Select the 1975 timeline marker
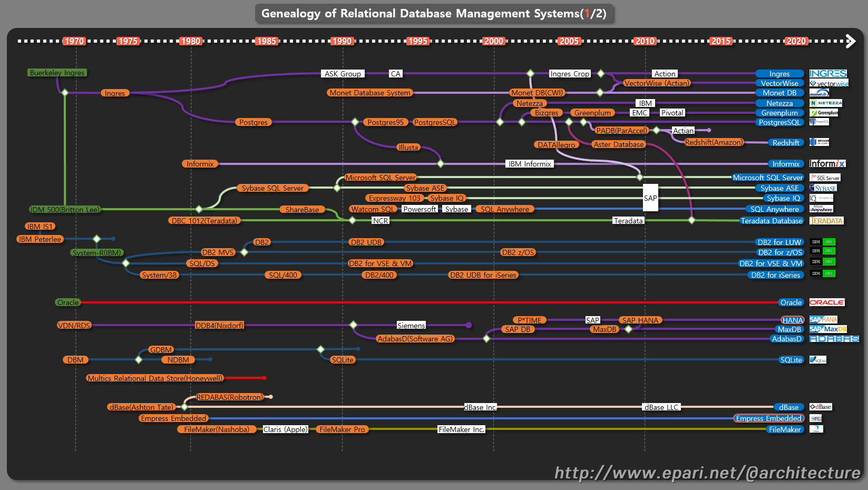Viewport: 868px width, 490px height. click(128, 41)
